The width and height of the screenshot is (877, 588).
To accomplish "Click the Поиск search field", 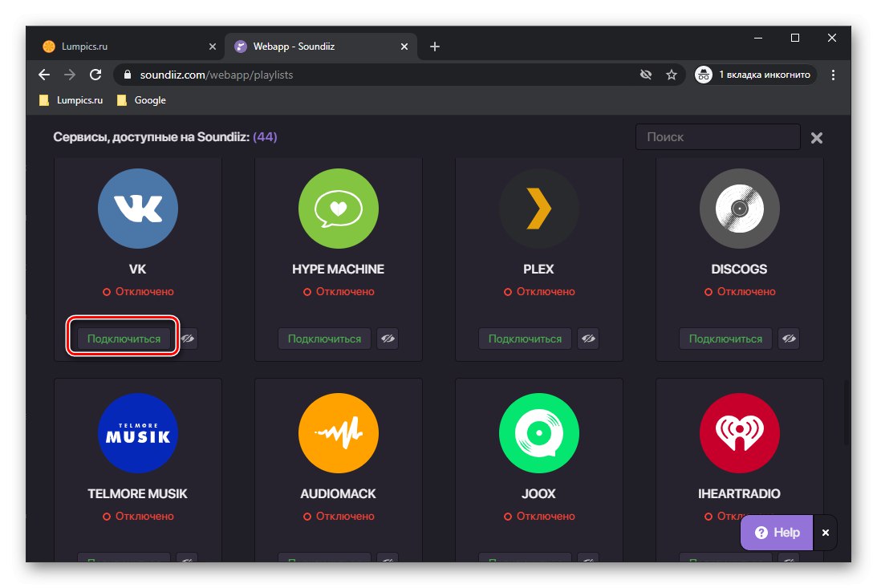I will coord(717,136).
